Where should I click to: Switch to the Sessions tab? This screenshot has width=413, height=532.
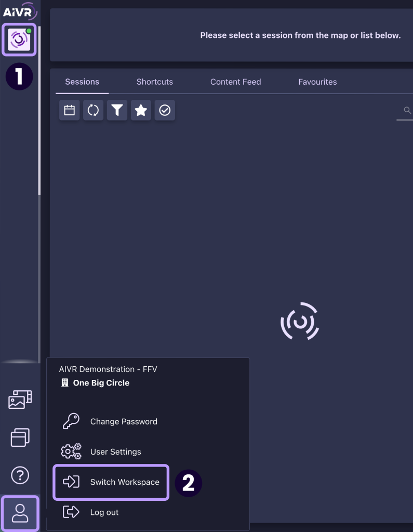click(x=82, y=82)
